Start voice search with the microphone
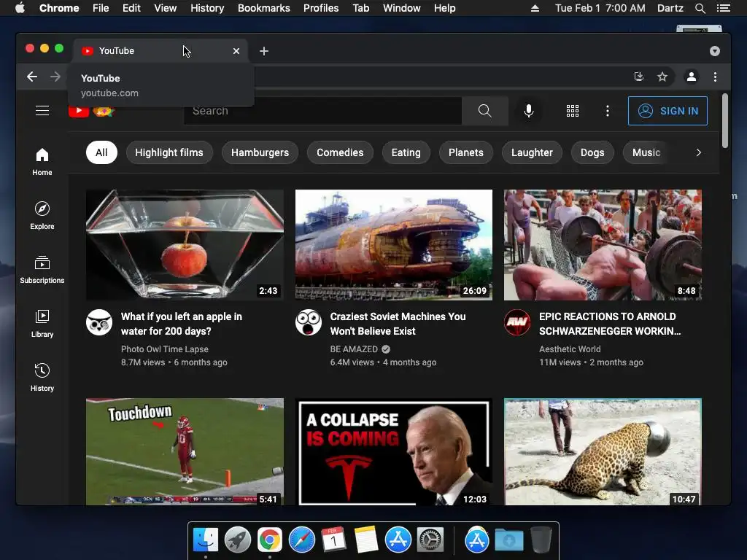Image resolution: width=747 pixels, height=560 pixels. click(x=528, y=111)
